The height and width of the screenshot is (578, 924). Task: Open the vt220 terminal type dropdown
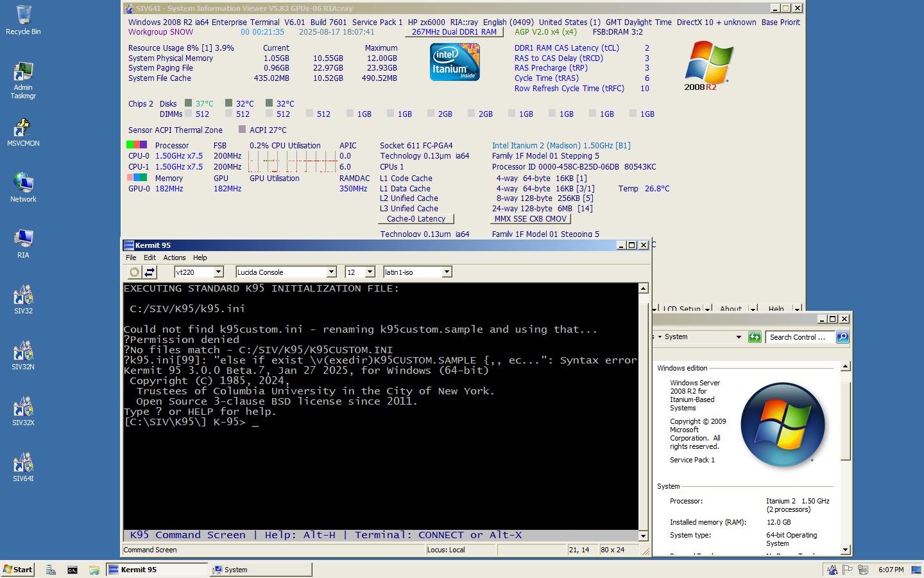coord(218,272)
